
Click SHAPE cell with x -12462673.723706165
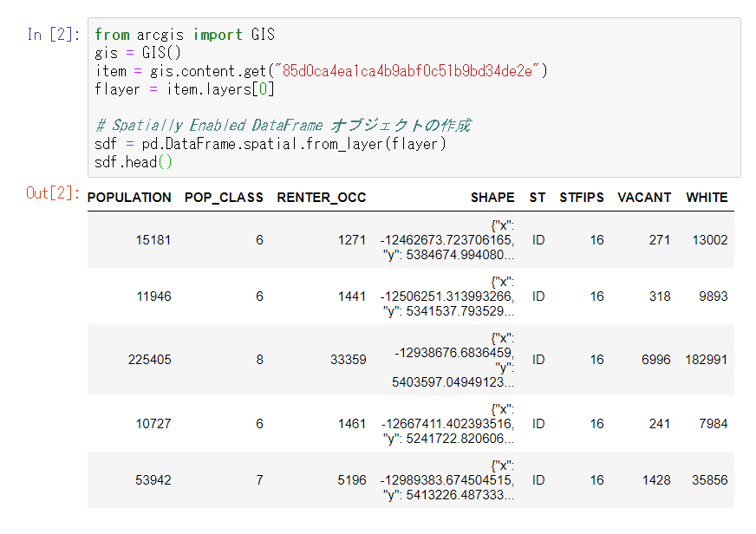click(x=447, y=240)
